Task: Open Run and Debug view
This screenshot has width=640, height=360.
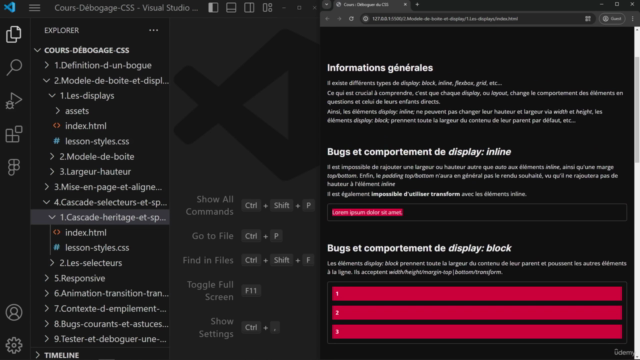Action: coord(13,101)
